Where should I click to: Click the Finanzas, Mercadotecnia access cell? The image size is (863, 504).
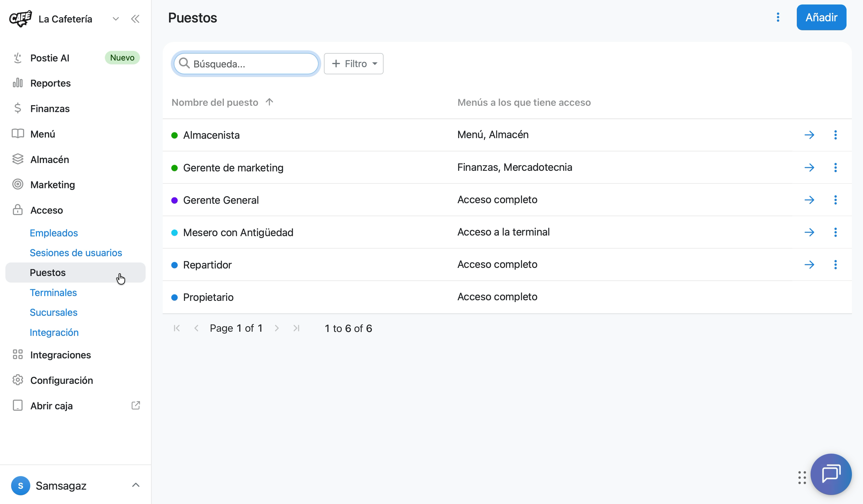tap(515, 167)
